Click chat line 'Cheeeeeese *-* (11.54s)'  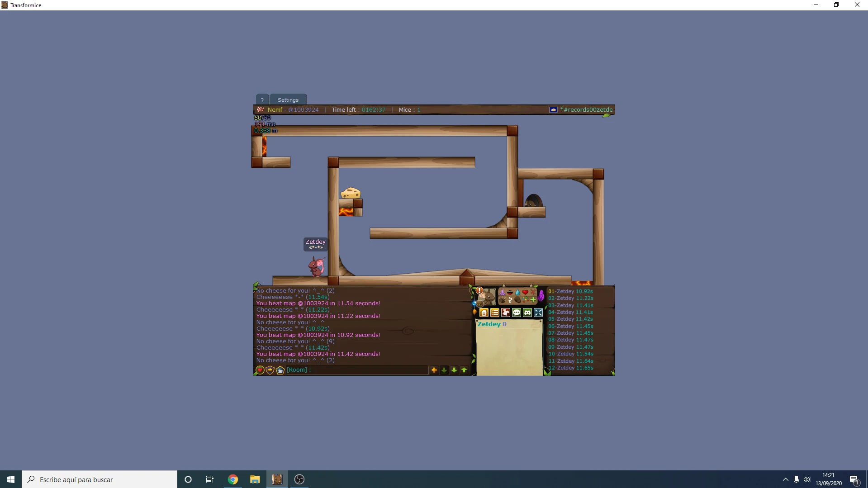[x=293, y=297]
